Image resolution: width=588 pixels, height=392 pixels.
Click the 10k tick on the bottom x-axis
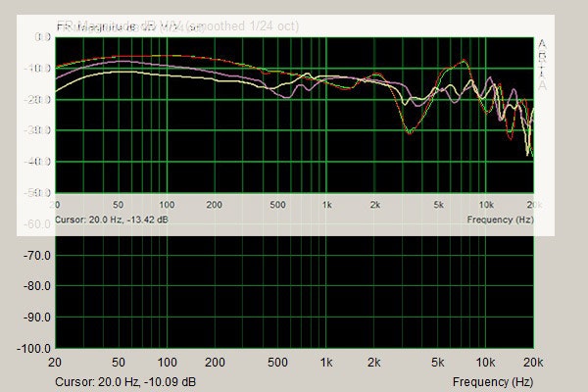pos(486,363)
